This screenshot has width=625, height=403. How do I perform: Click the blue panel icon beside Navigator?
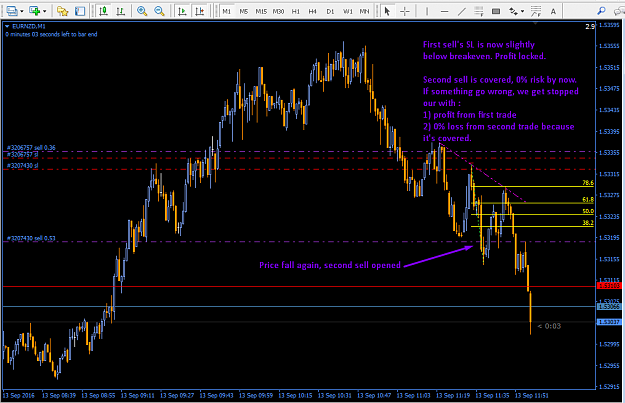[x=80, y=11]
